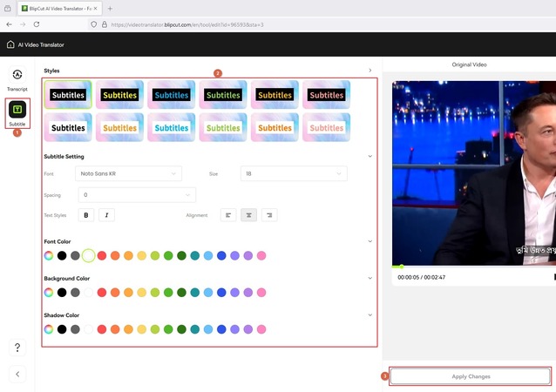Collapse the Subtitle Setting section

(x=370, y=157)
